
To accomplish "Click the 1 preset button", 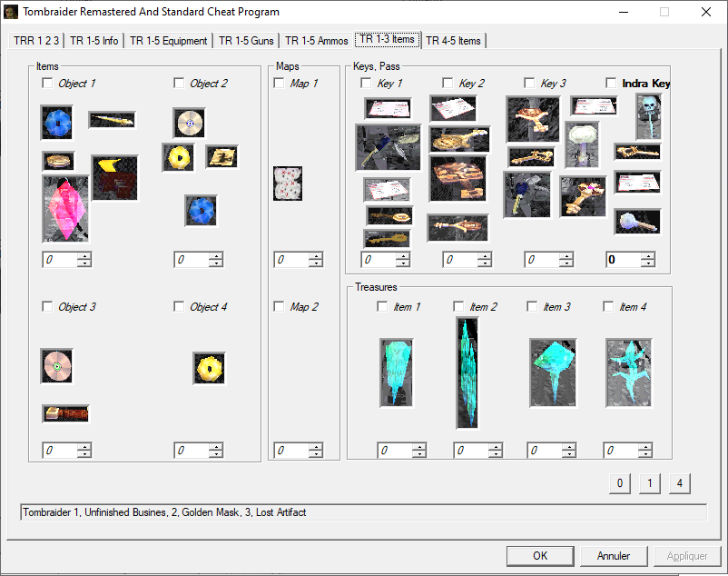I will point(650,483).
